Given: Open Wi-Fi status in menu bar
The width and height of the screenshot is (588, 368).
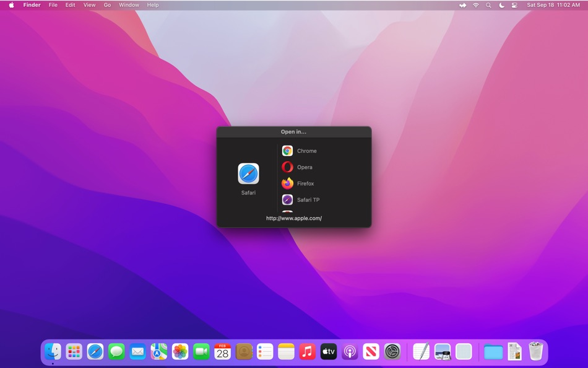Looking at the screenshot, I should (x=475, y=5).
